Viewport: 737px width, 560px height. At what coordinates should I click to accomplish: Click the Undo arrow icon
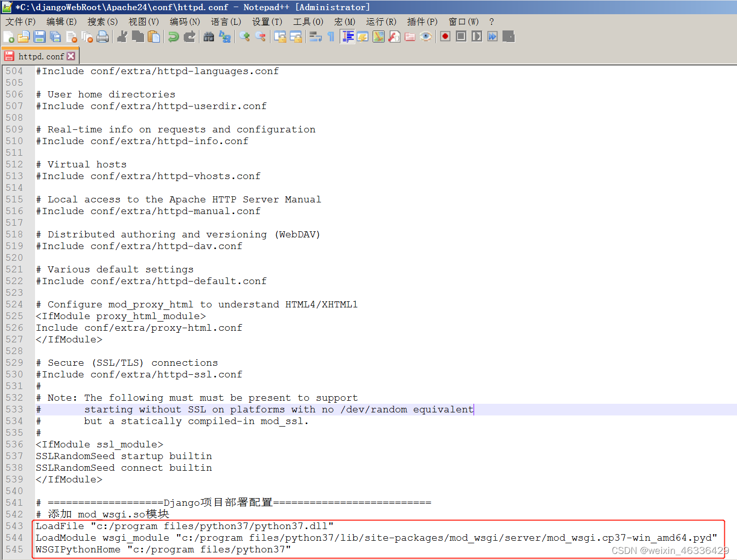174,37
